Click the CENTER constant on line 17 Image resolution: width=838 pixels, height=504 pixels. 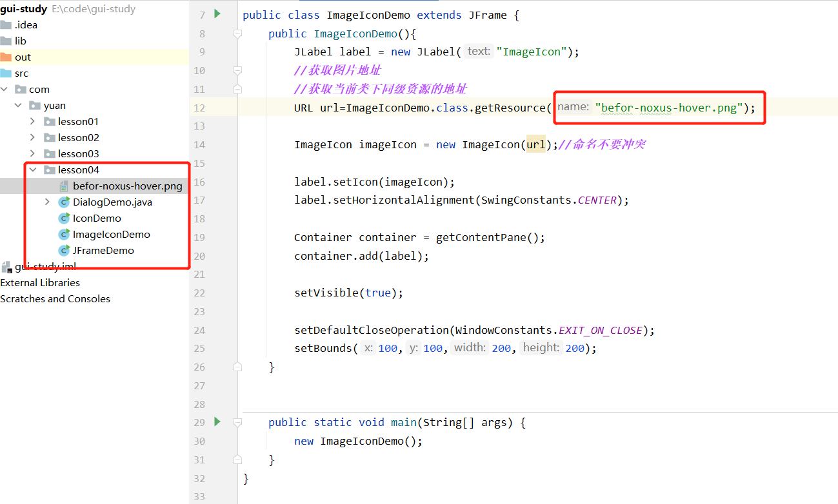pos(597,200)
